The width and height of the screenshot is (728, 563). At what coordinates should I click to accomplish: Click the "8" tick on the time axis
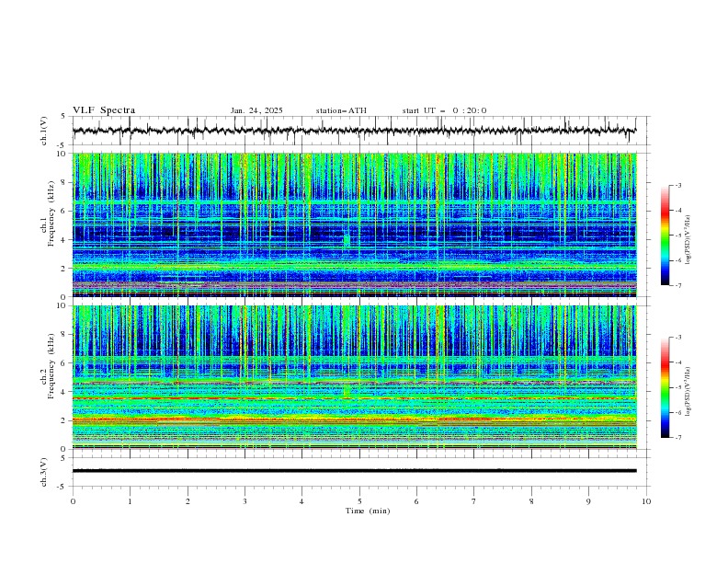(531, 501)
